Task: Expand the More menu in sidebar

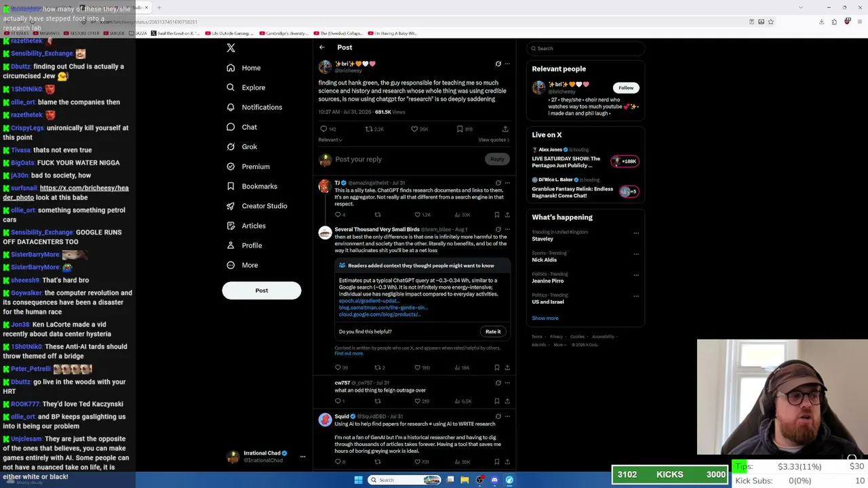Action: pyautogui.click(x=242, y=265)
